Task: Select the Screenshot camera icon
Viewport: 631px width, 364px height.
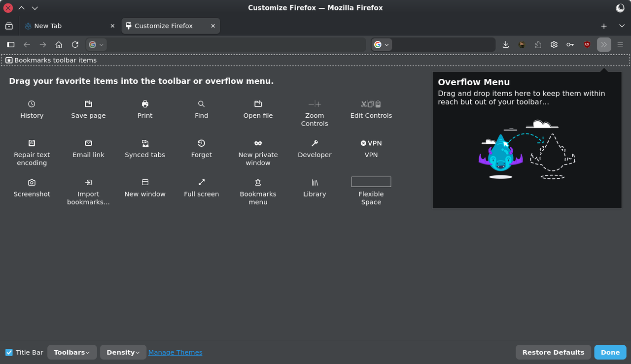Action: [x=32, y=182]
